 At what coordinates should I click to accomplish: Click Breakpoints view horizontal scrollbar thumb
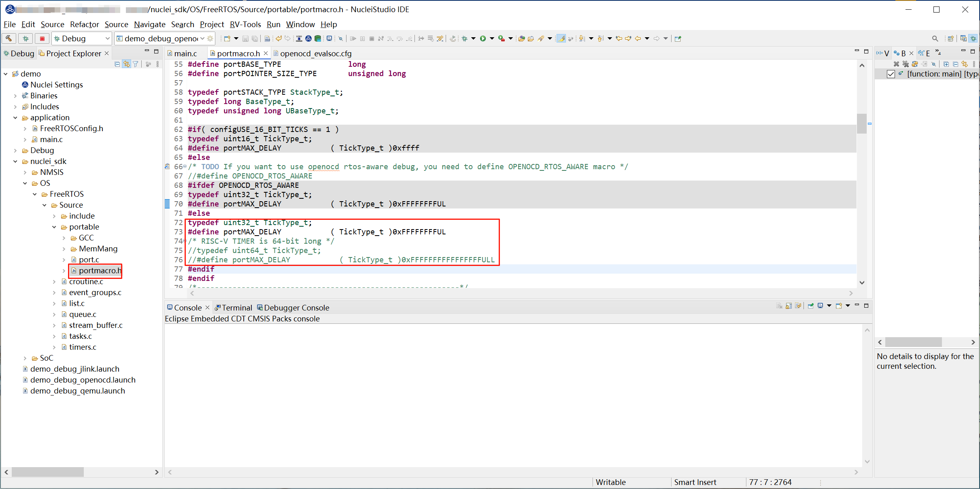(x=913, y=342)
